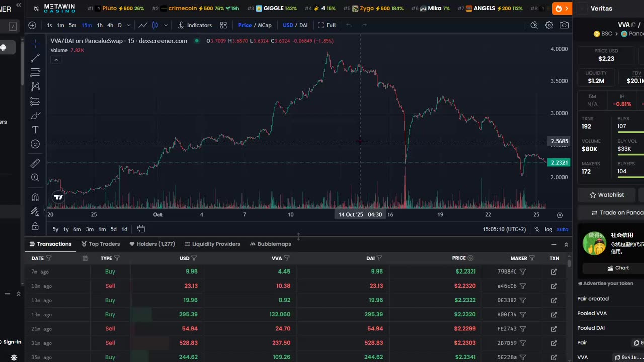Switch chart to MCap view
Viewport: 644px width, 362px height.
click(x=265, y=25)
